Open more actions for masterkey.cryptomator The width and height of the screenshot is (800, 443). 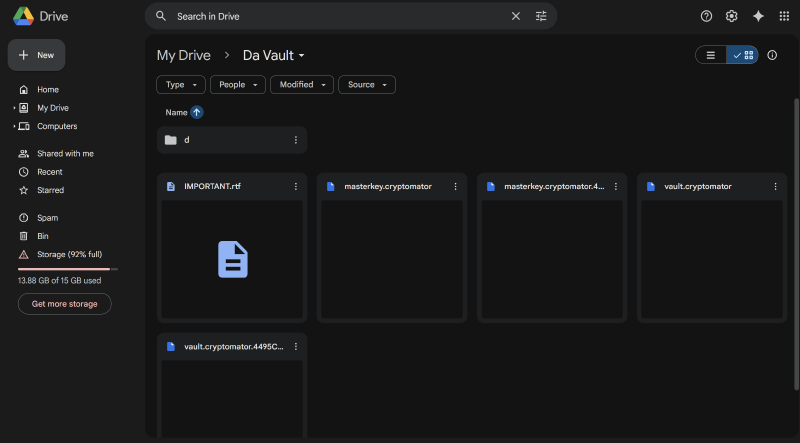tap(456, 187)
